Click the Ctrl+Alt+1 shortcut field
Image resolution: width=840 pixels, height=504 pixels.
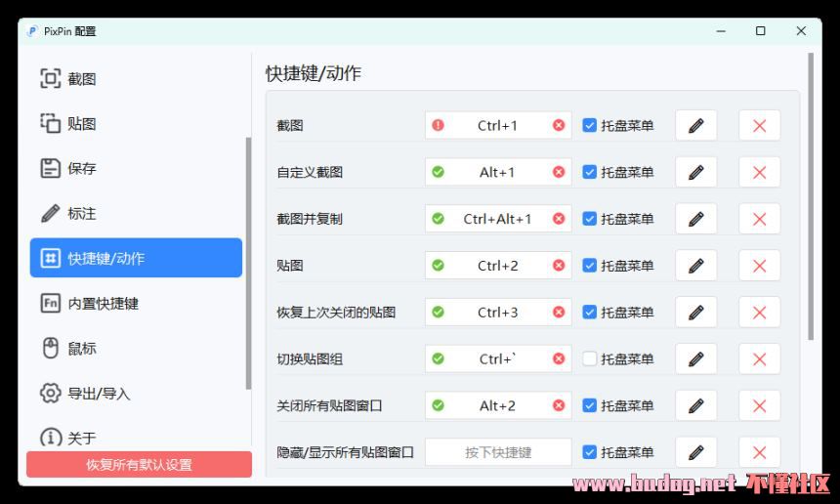click(x=498, y=219)
